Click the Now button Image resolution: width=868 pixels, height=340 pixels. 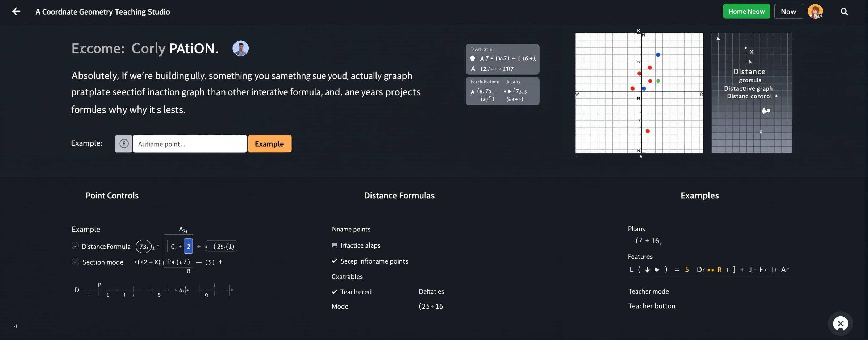(788, 11)
